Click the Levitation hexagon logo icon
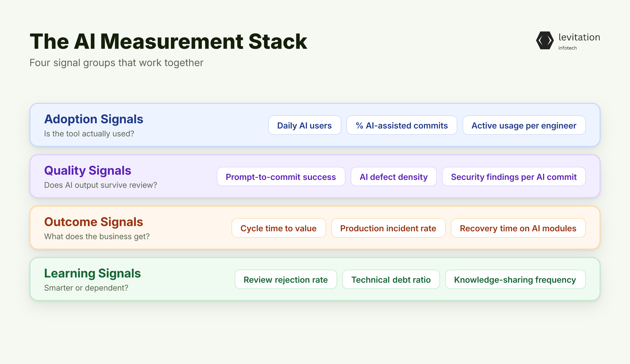 click(545, 40)
